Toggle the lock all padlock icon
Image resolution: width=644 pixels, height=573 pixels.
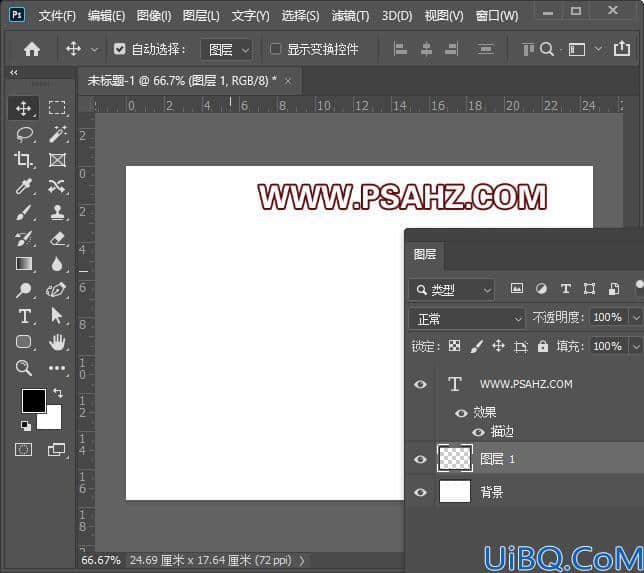(x=543, y=346)
